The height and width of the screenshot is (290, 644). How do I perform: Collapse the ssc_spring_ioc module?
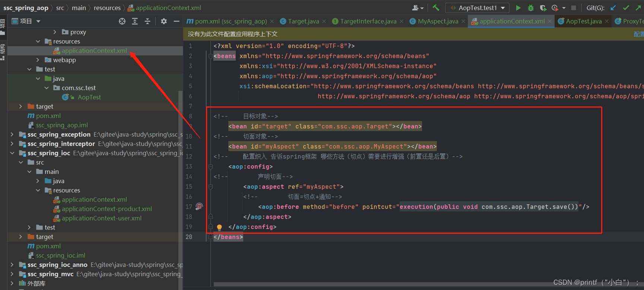click(x=12, y=153)
